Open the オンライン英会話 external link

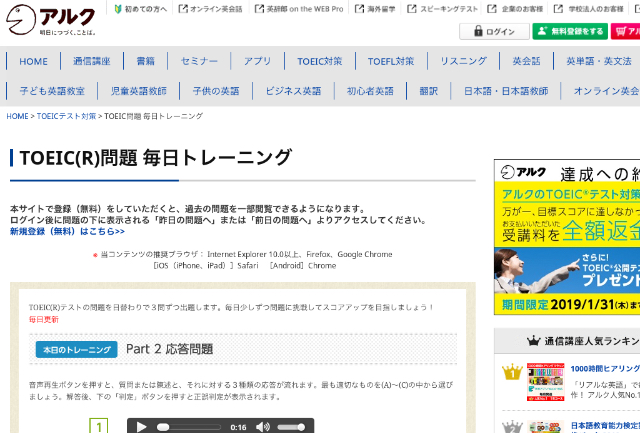click(x=211, y=9)
